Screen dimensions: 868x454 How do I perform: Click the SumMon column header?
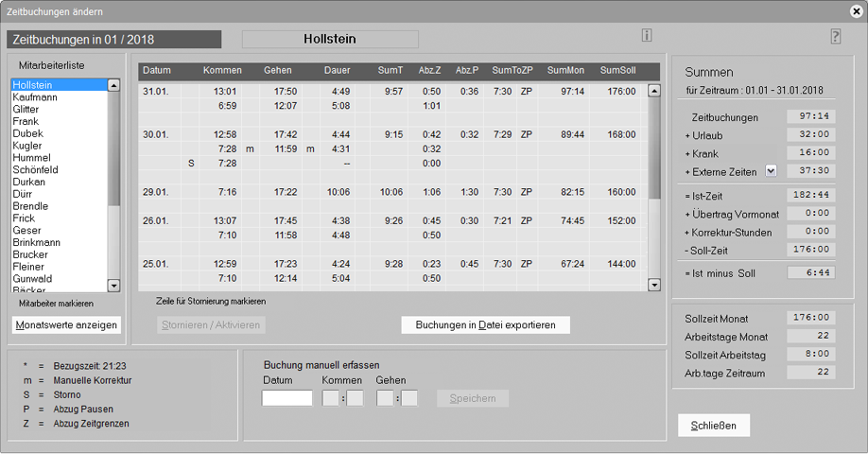pyautogui.click(x=565, y=70)
